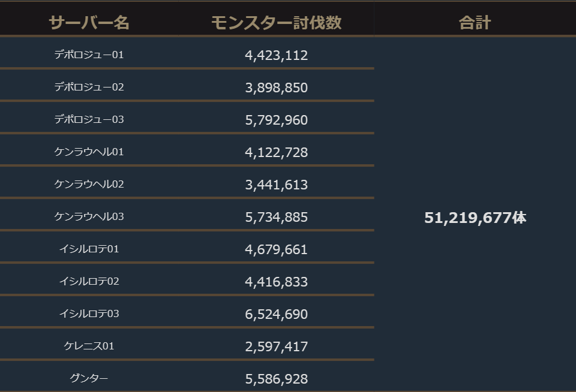Select the デポロジュー01 server name

(x=89, y=55)
